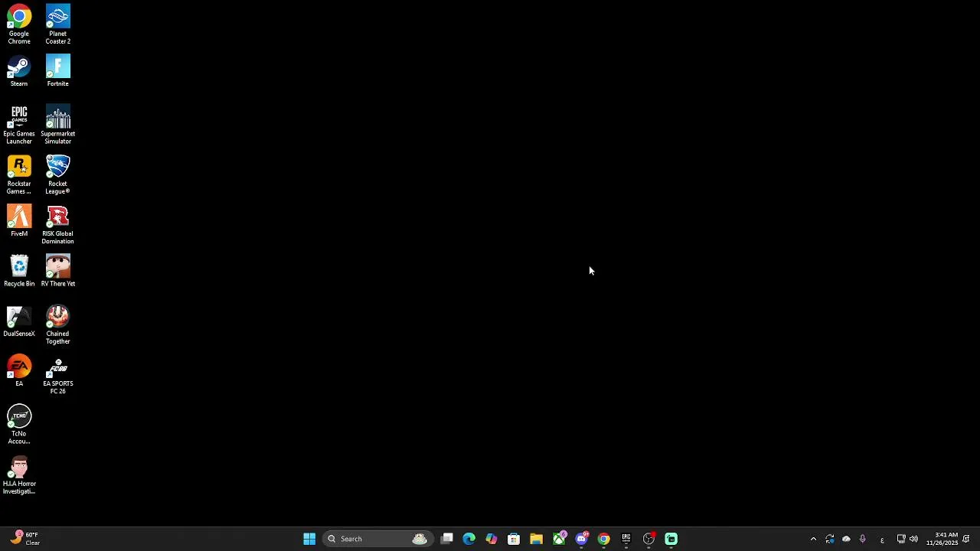Launch Microsoft Edge from the taskbar
Screen dimensions: 980x551
[x=469, y=539]
